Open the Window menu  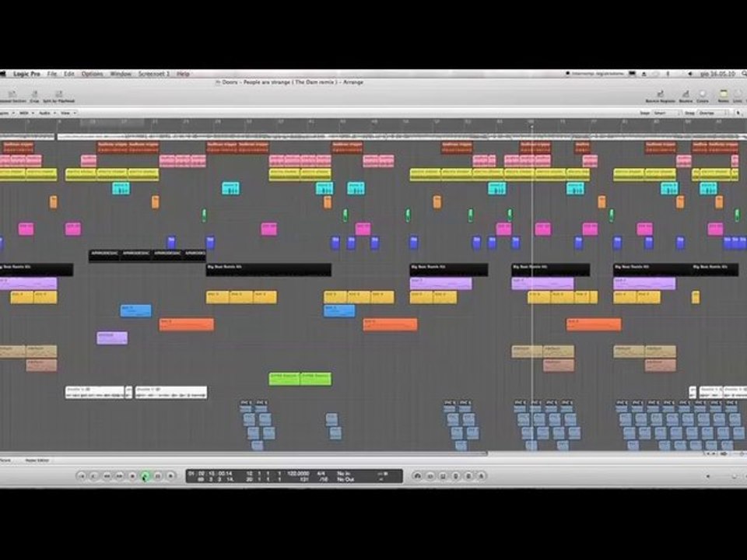coord(121,74)
